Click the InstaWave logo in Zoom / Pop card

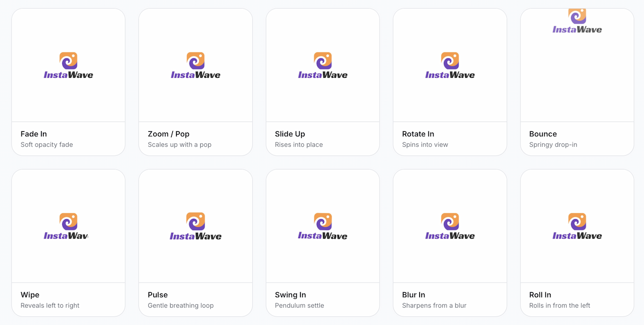[195, 65]
